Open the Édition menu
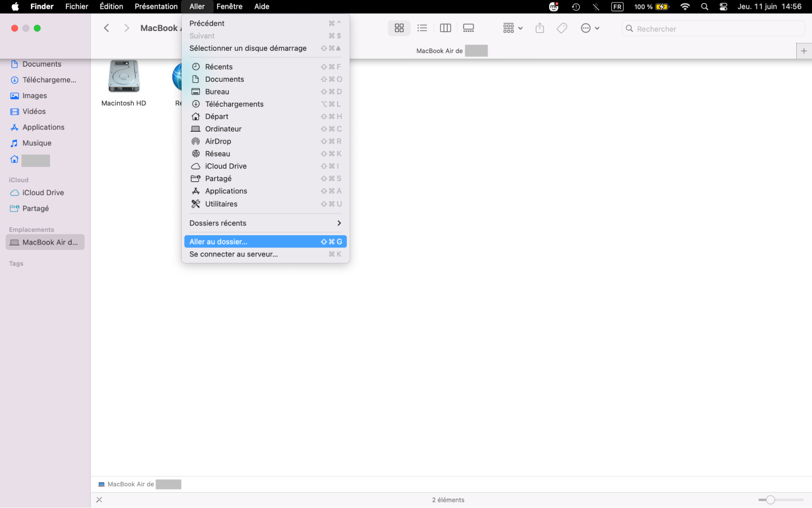Screen dimensions: 812x508 click(111, 7)
